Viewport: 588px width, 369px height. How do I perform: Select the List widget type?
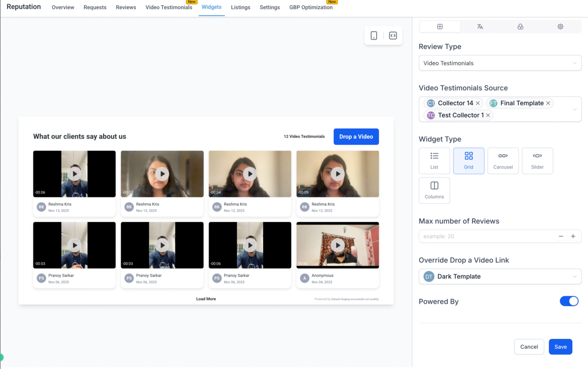(434, 161)
